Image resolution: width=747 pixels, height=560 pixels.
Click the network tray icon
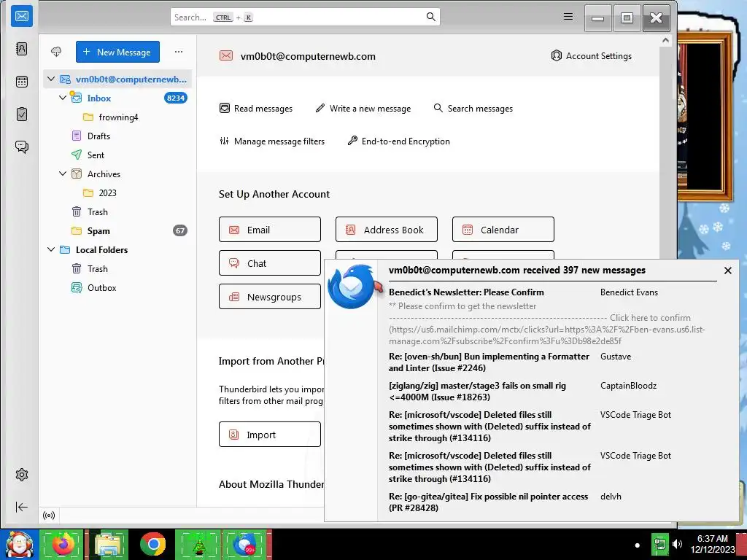[659, 544]
